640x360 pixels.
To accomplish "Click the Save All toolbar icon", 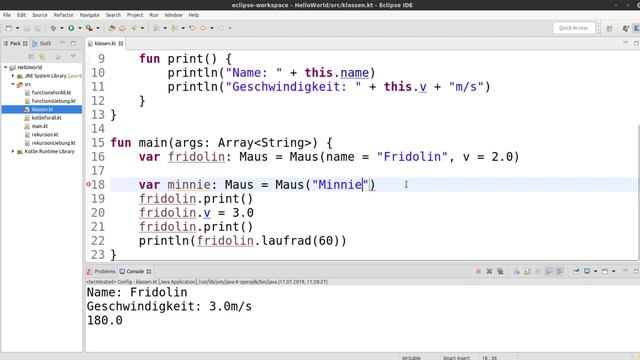I will coord(38,28).
